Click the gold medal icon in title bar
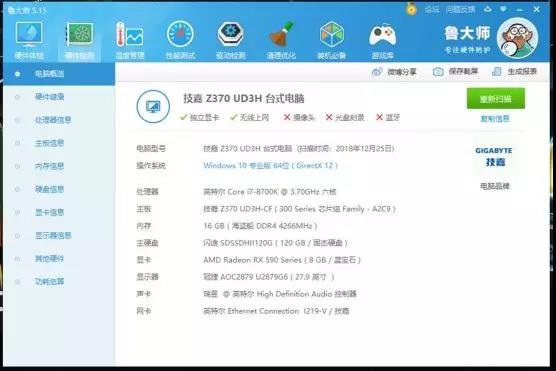 (x=411, y=9)
